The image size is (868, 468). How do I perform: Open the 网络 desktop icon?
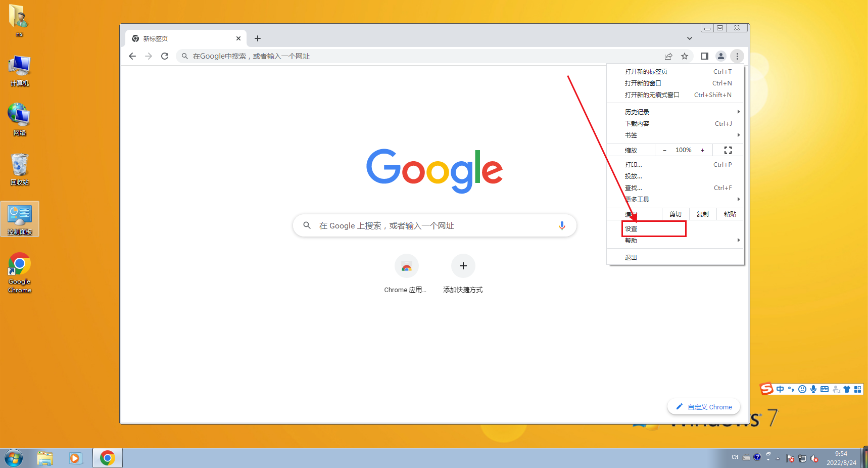coord(20,120)
